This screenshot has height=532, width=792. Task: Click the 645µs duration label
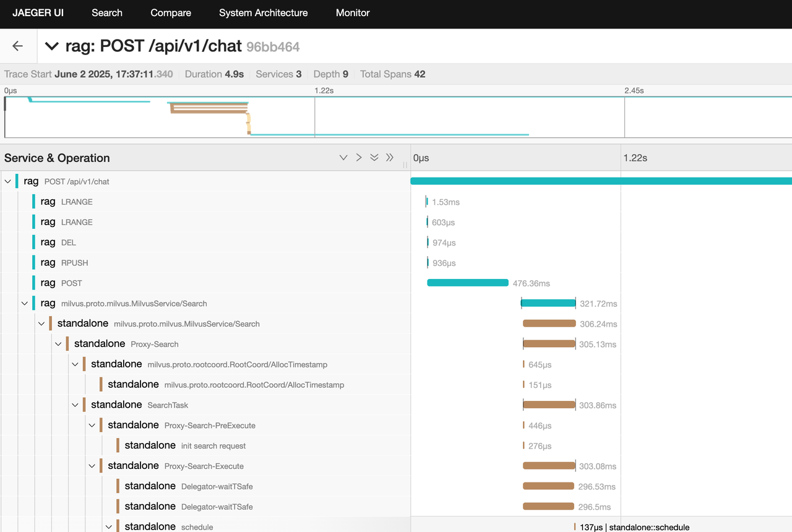[540, 365]
